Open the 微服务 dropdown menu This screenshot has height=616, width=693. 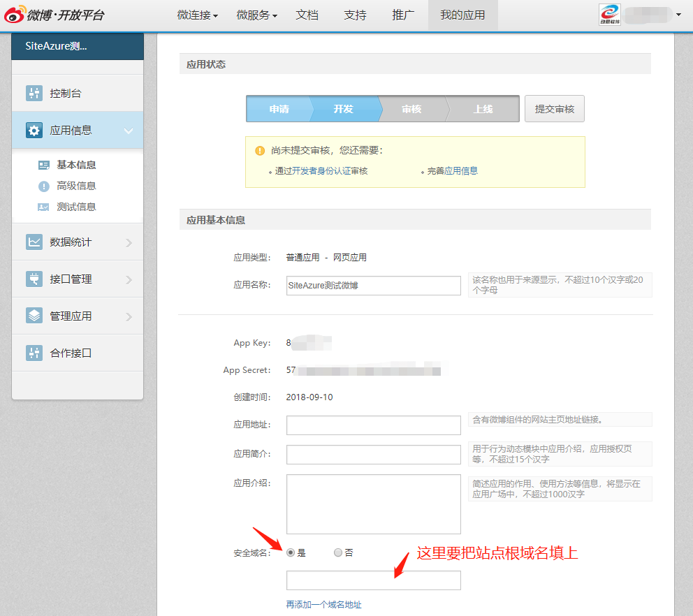[x=256, y=15]
